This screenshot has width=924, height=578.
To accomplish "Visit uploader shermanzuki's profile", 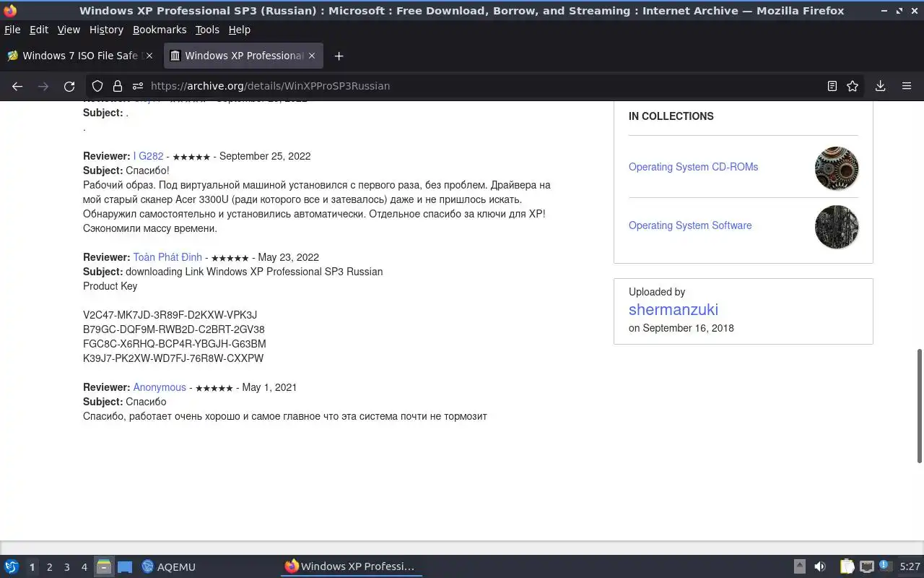I will coord(674,309).
